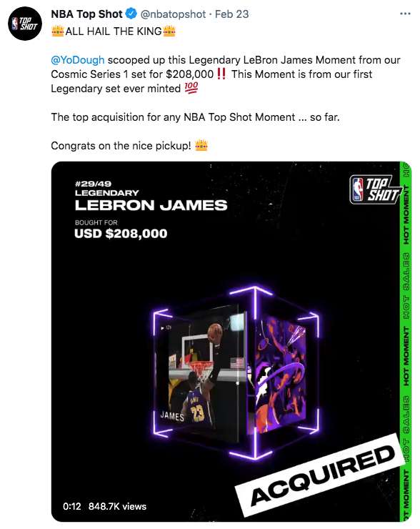This screenshot has height=529, width=420.
Task: Click the blue verified badge
Action: [131, 14]
